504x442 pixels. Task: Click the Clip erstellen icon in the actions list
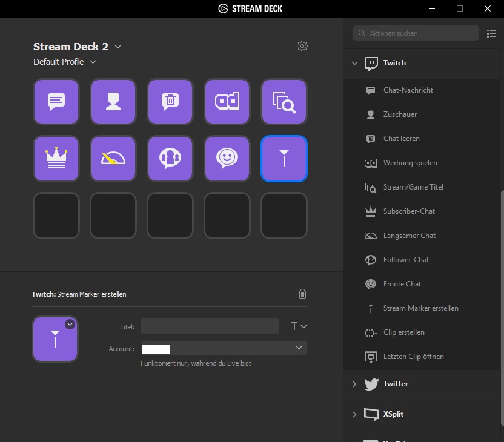click(371, 333)
